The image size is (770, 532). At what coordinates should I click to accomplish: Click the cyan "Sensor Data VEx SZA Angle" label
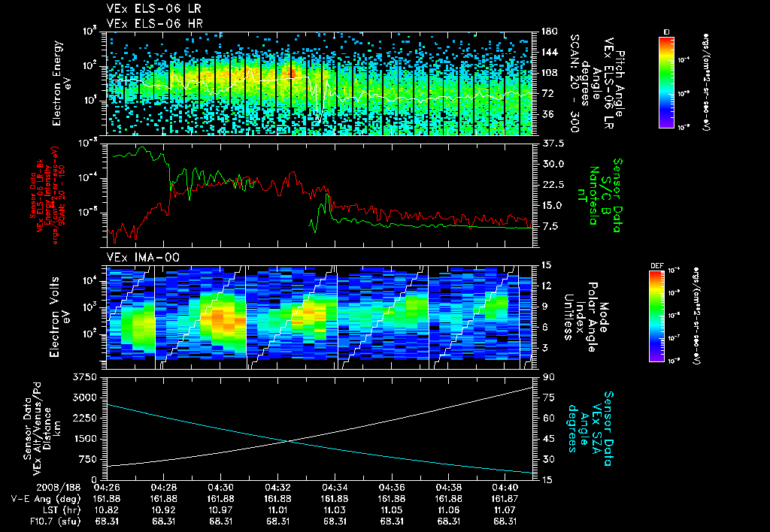pyautogui.click(x=590, y=428)
